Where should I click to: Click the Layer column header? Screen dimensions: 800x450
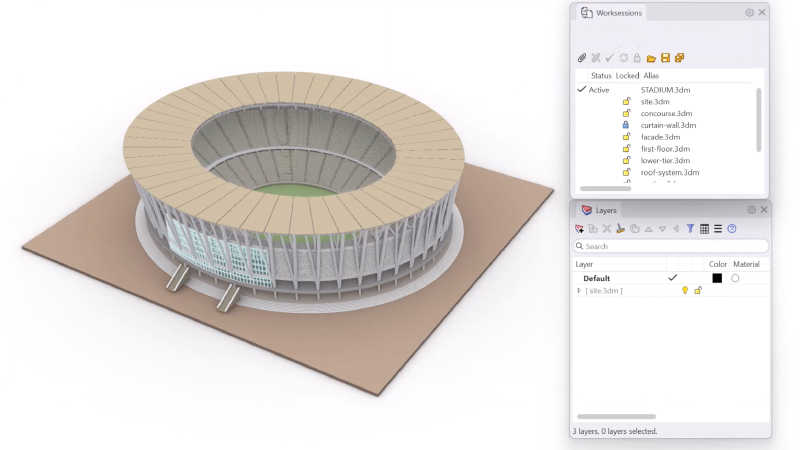584,264
